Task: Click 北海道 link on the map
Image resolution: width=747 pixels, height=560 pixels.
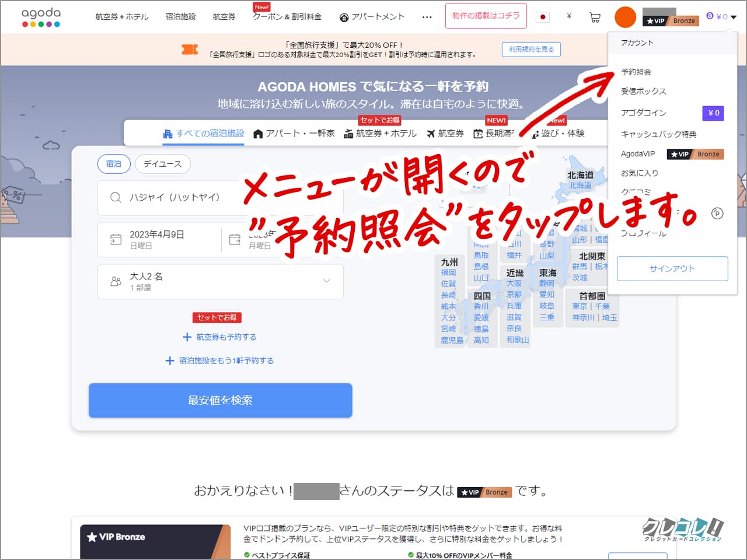Action: [580, 185]
